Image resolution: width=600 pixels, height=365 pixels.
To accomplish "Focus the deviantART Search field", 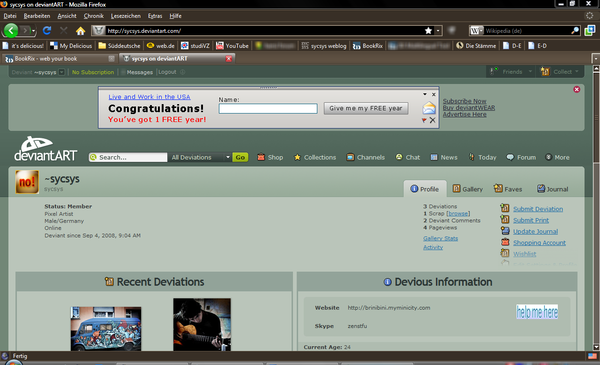I will click(128, 157).
